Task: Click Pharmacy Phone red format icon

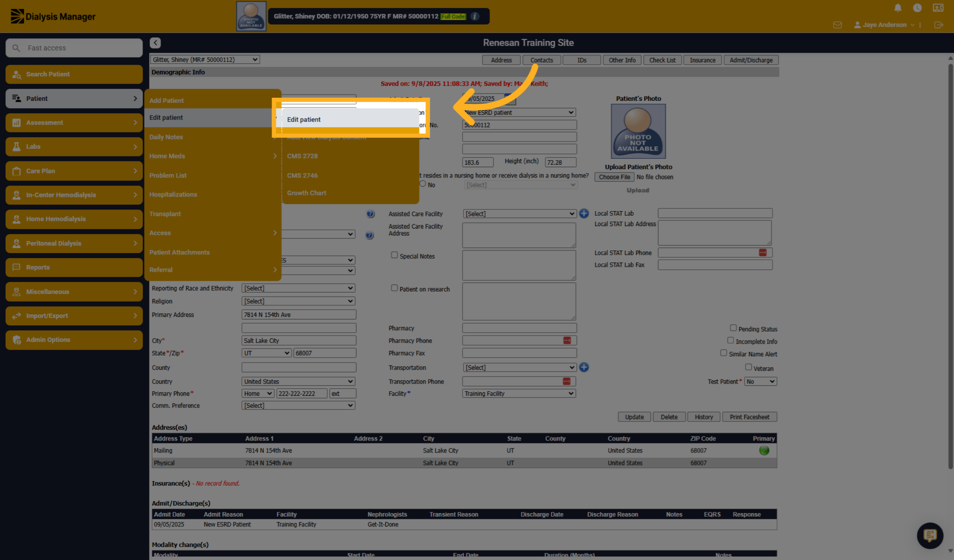Action: [x=567, y=340]
